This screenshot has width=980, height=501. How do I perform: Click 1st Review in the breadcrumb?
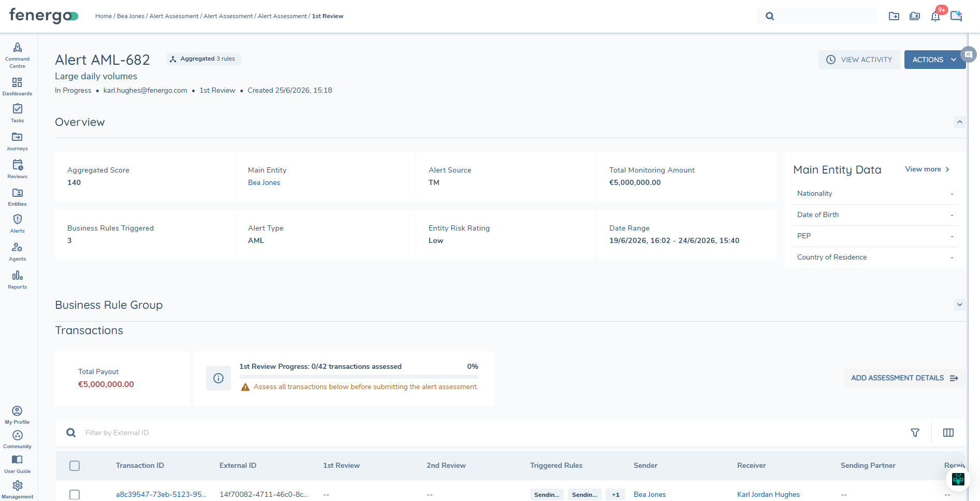[328, 16]
